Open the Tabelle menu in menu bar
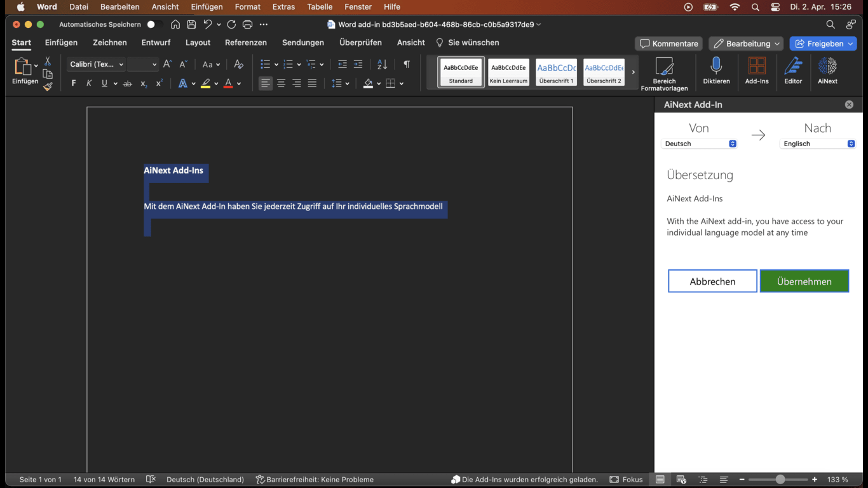Viewport: 868px width, 488px height. tap(319, 7)
